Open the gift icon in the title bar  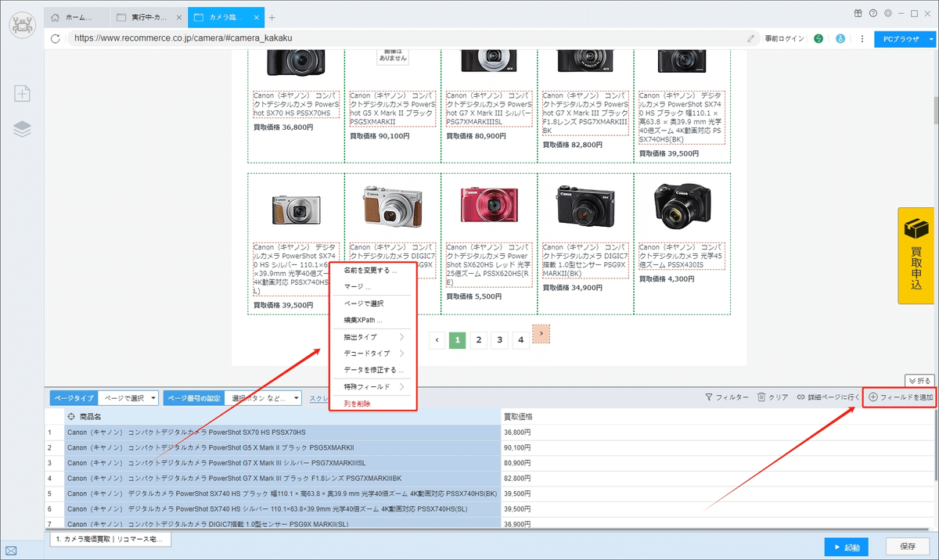click(858, 13)
